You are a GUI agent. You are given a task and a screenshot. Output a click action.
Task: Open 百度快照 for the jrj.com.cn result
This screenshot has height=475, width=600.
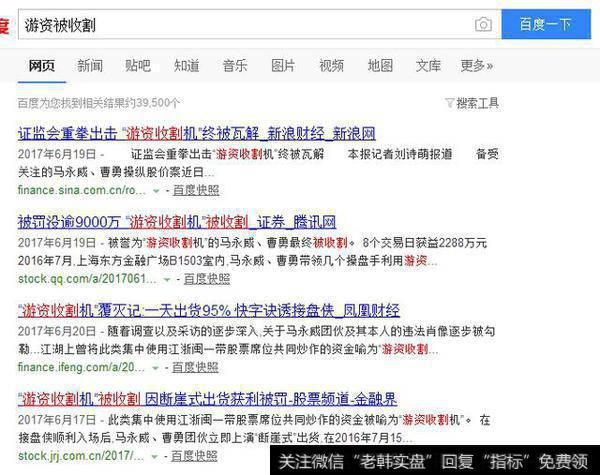[x=194, y=456]
